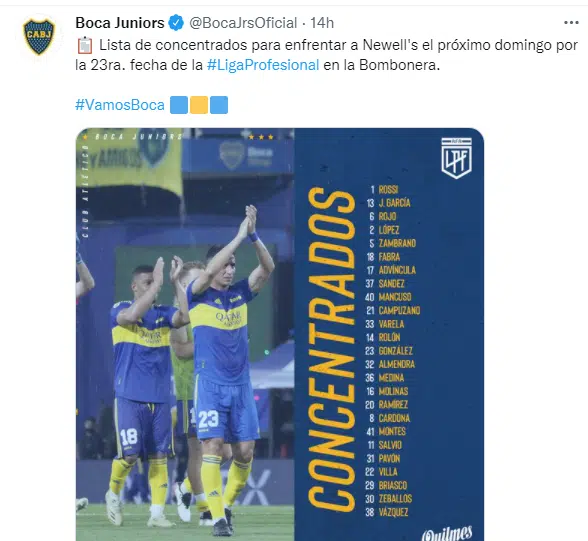This screenshot has height=541, width=588.
Task: Open the #VamosBoca hashtag
Action: [x=120, y=105]
